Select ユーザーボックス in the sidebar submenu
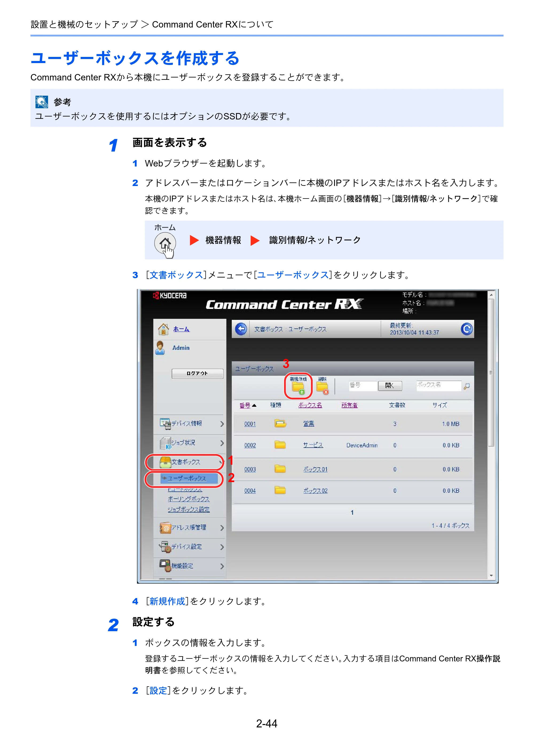Image resolution: width=534 pixels, height=756 pixels. point(187,478)
